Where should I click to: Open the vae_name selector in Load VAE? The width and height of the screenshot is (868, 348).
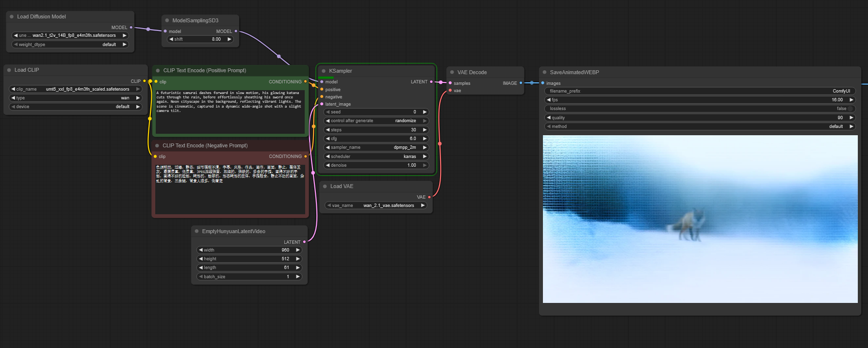pos(376,206)
